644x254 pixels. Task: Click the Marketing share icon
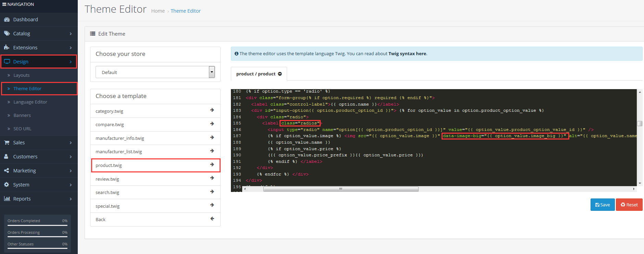point(7,170)
